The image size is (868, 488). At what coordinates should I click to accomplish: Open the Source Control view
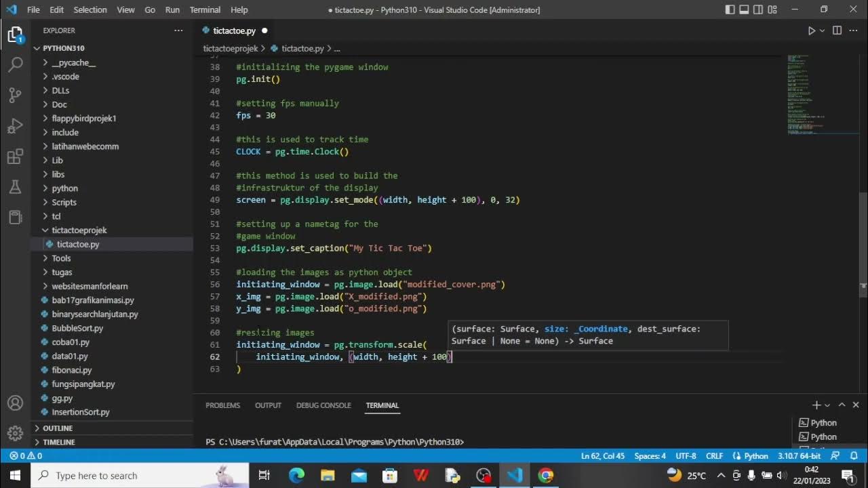[x=15, y=96]
